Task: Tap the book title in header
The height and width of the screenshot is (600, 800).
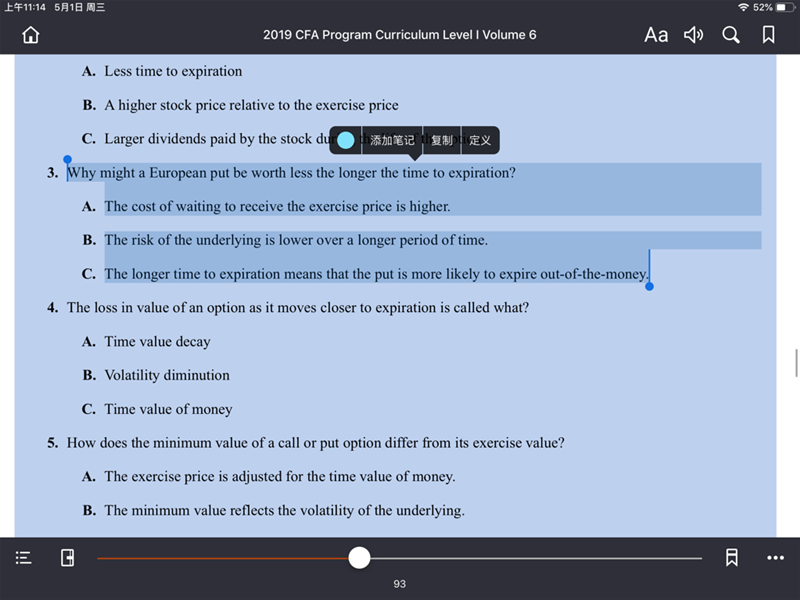Action: tap(399, 35)
